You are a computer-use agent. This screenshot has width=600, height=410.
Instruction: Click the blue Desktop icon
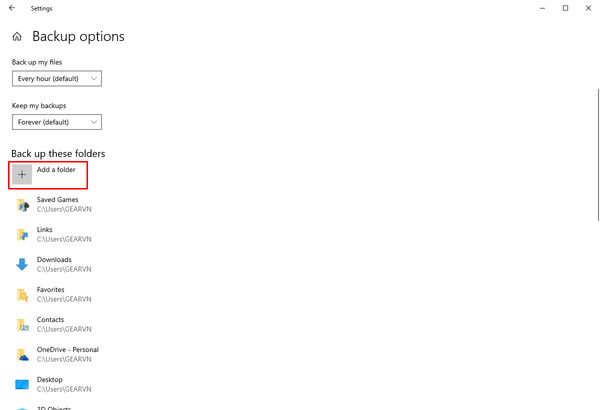point(22,384)
